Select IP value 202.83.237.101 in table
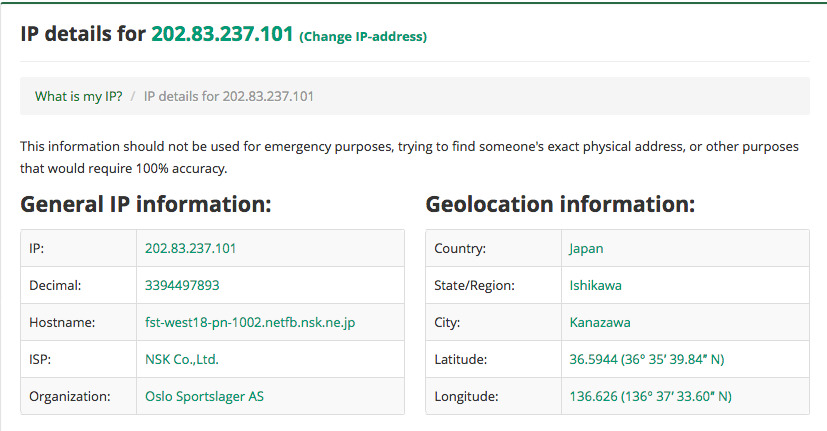The image size is (827, 431). pos(190,248)
